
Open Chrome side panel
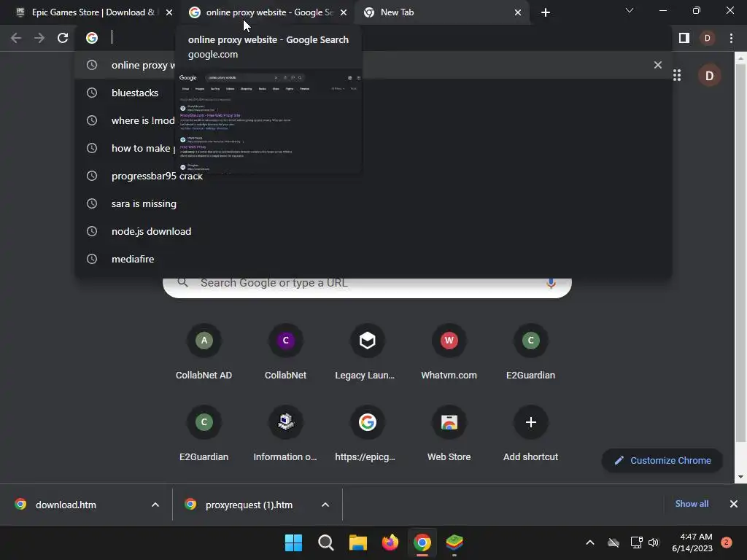click(x=684, y=38)
